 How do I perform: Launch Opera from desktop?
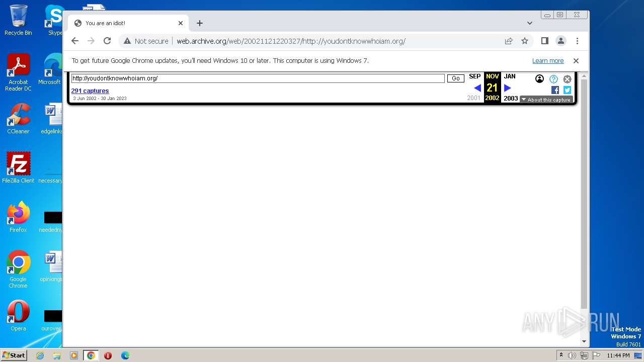(18, 316)
